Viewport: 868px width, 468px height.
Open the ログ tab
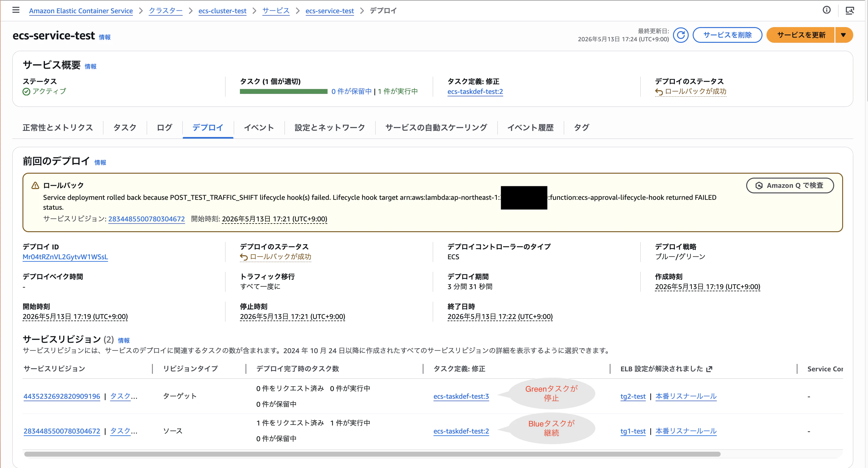(165, 127)
